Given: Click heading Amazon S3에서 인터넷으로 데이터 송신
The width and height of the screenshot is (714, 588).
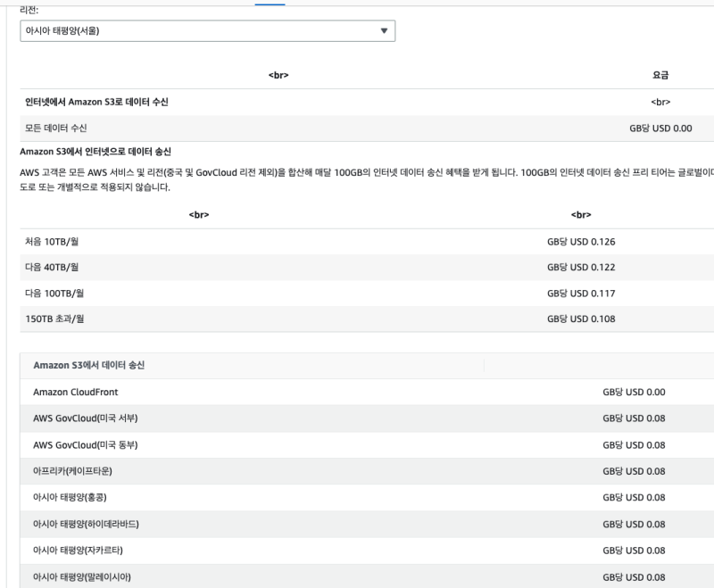Looking at the screenshot, I should tap(95, 152).
